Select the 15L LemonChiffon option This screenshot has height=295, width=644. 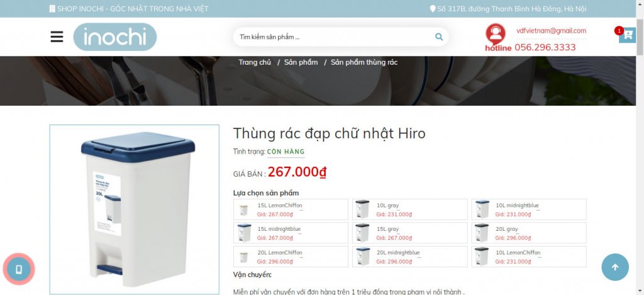click(291, 209)
